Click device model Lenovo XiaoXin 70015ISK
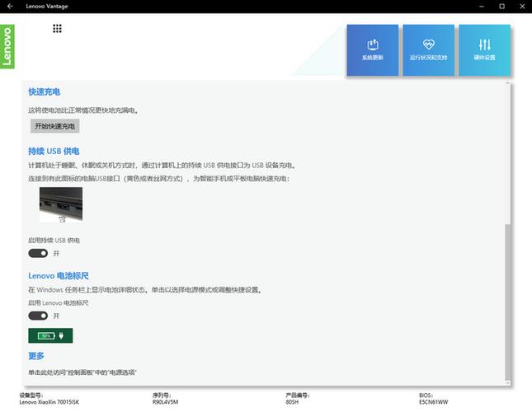The height and width of the screenshot is (412, 532). (x=49, y=402)
